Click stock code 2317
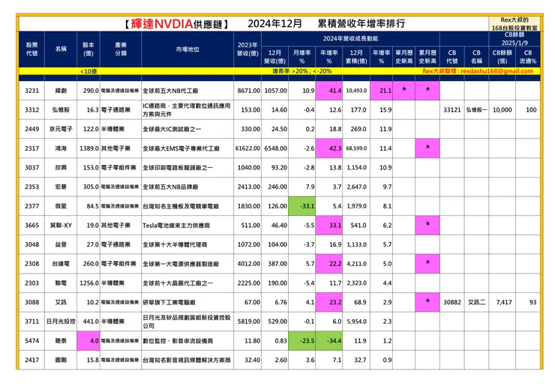555x392 pixels. pyautogui.click(x=31, y=148)
